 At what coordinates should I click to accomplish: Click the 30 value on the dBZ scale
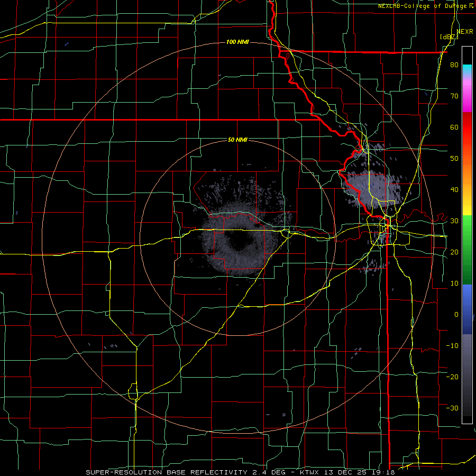pyautogui.click(x=454, y=221)
